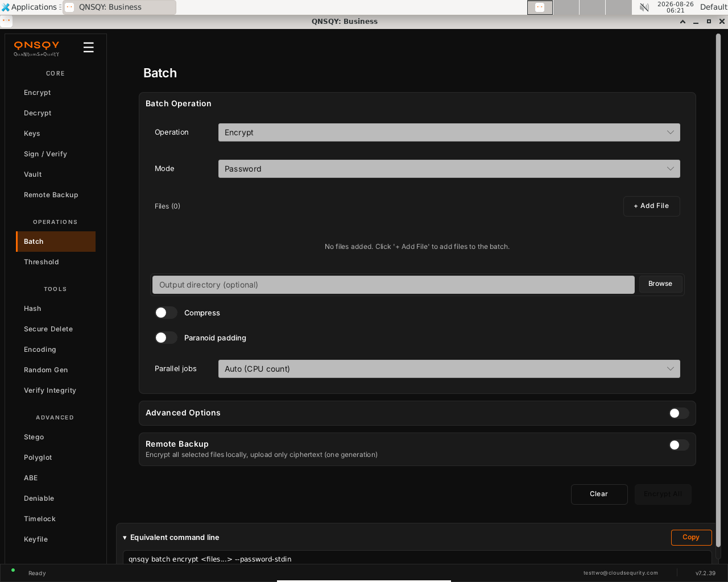The image size is (728, 582).
Task: Turn on Advanced Options switch
Action: [679, 413]
